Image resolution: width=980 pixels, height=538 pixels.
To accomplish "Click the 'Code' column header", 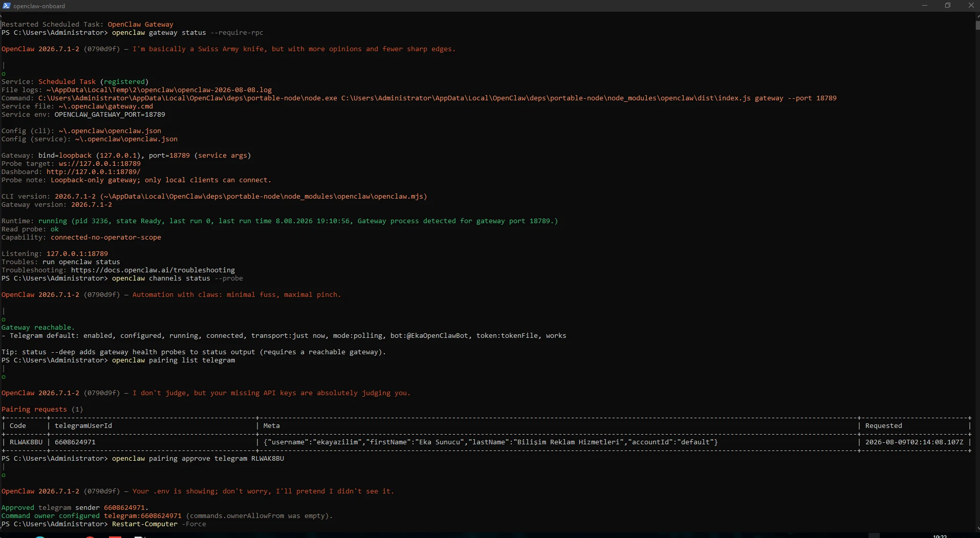I will point(18,426).
